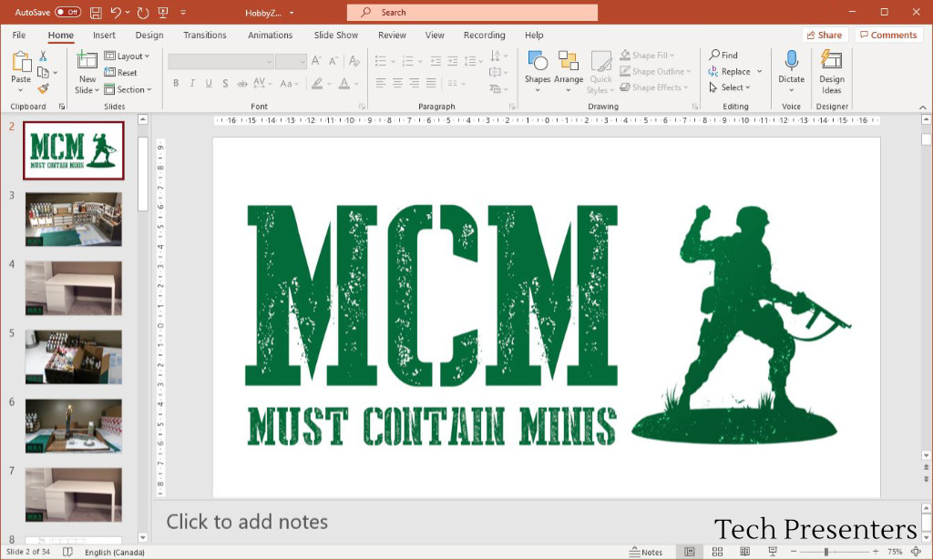
Task: Open the Arrange menu icon
Action: pyautogui.click(x=569, y=61)
